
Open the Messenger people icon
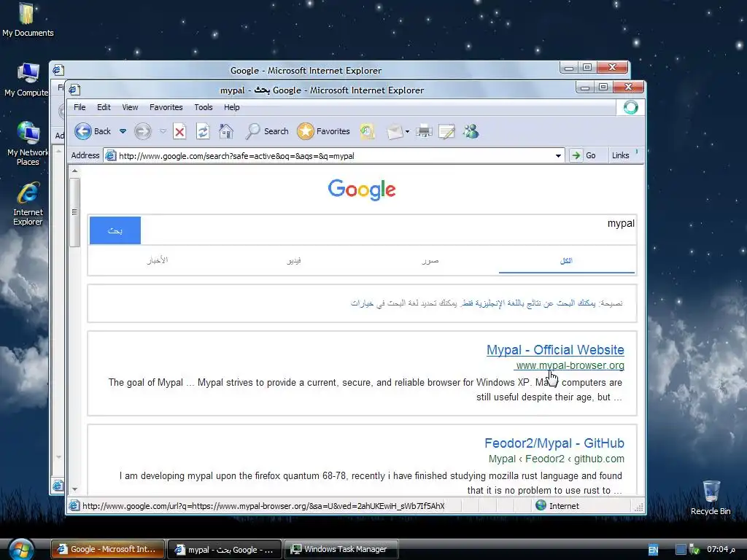[x=471, y=131]
